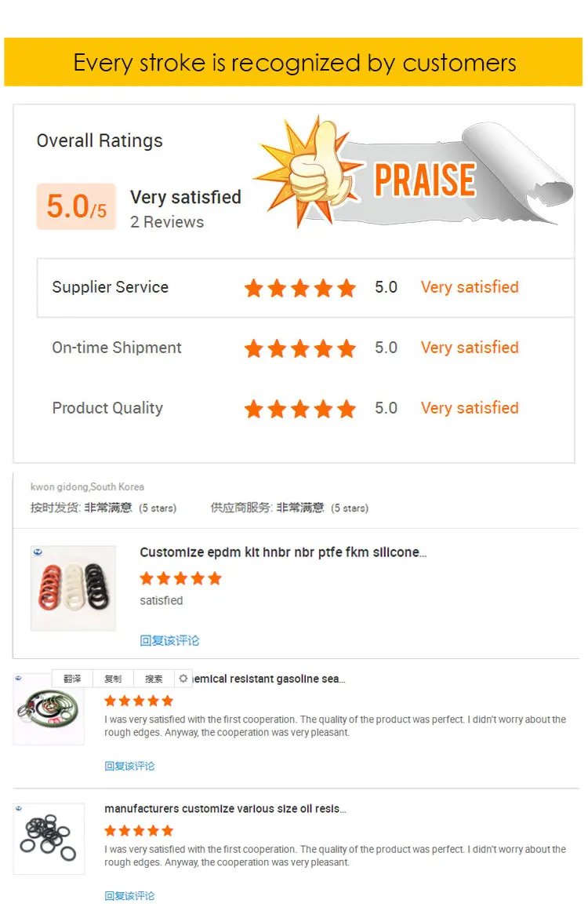Viewport: 588px width, 918px height.
Task: Click the 翻译 (translate) popup button
Action: click(72, 679)
